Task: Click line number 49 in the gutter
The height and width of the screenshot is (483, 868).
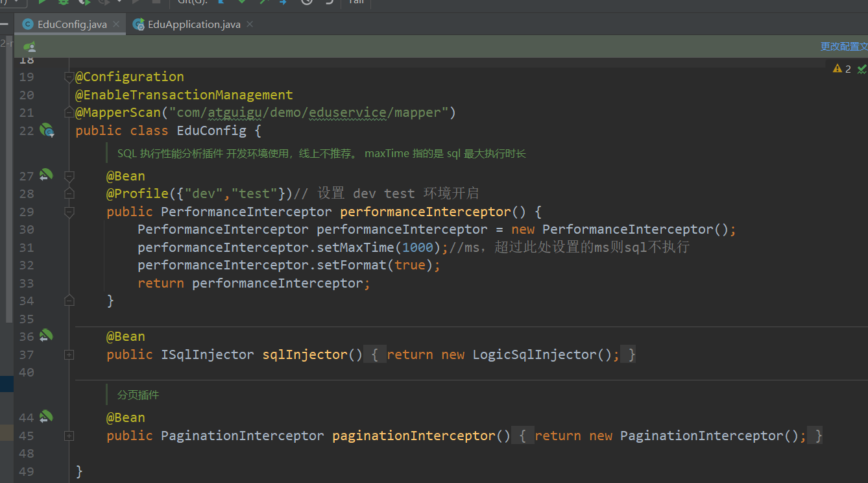Action: 27,471
